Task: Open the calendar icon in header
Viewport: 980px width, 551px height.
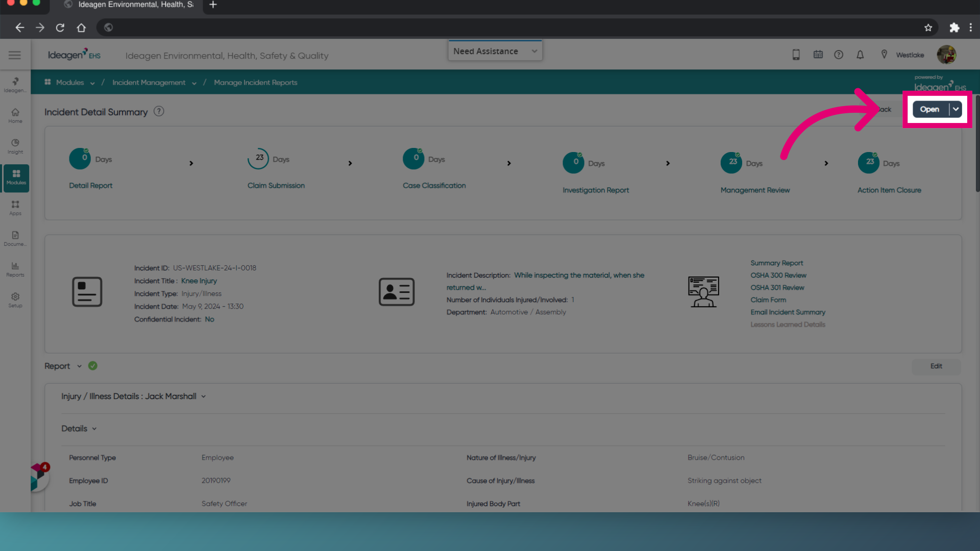Action: [818, 55]
